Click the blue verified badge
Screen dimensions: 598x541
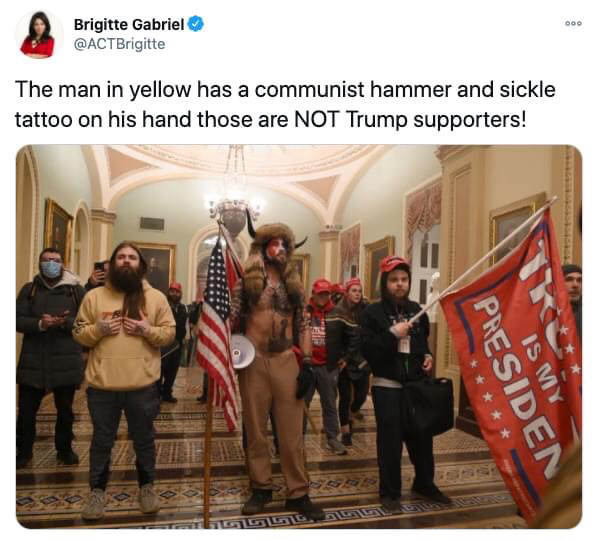196,24
